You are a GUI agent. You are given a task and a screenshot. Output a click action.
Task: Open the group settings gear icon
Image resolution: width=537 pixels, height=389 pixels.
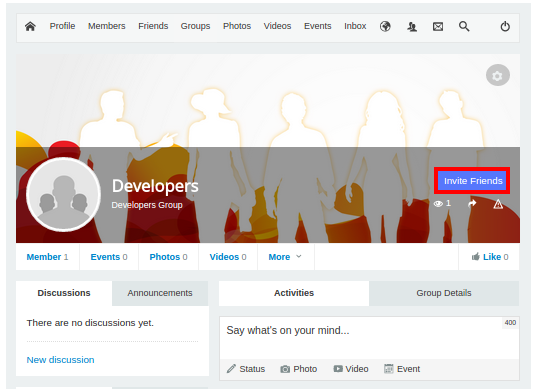tap(498, 75)
